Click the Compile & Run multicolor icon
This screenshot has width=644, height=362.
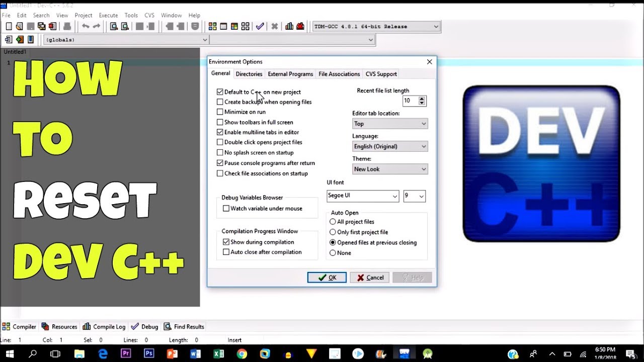[x=234, y=27]
